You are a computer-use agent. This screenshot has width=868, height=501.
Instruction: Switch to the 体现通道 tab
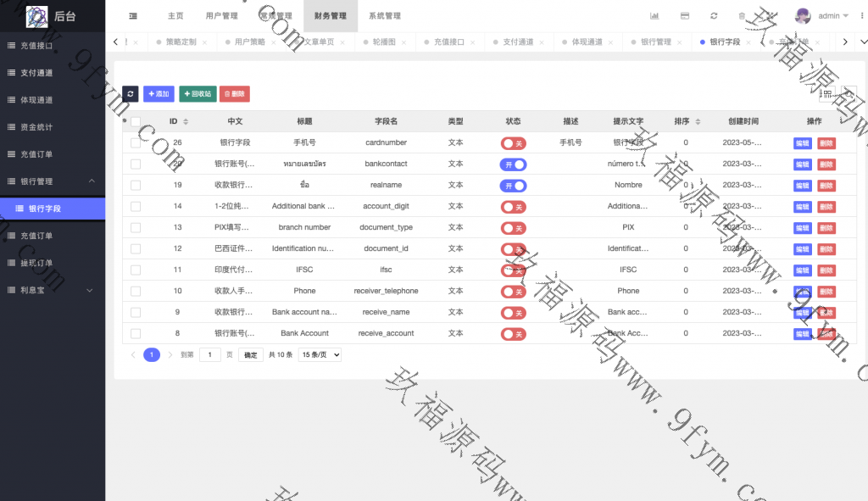click(587, 42)
